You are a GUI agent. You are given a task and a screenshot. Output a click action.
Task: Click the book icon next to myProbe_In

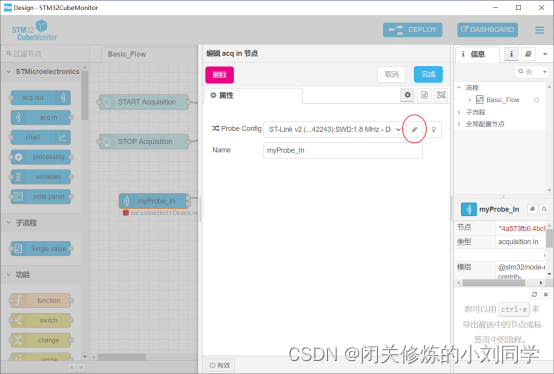(x=532, y=209)
